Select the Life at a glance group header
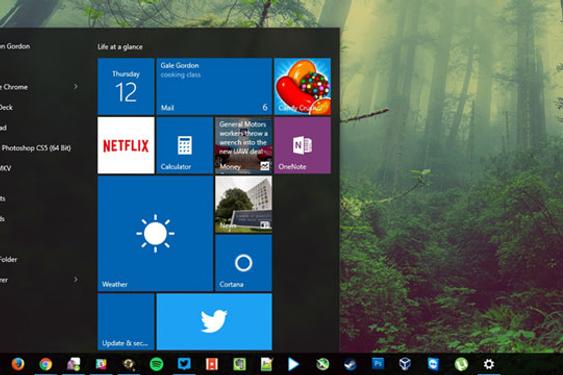The image size is (563, 375). click(120, 47)
